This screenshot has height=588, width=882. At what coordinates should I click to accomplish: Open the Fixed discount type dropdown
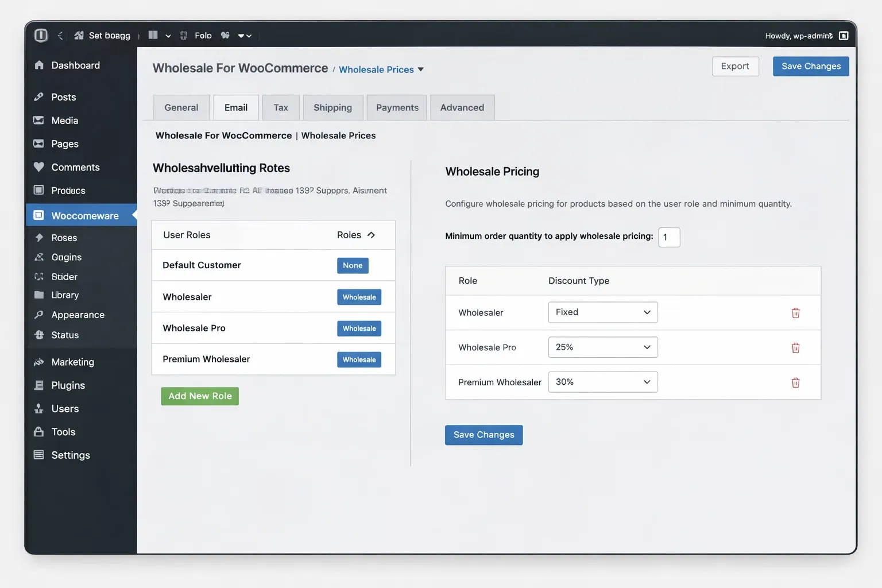pos(602,312)
